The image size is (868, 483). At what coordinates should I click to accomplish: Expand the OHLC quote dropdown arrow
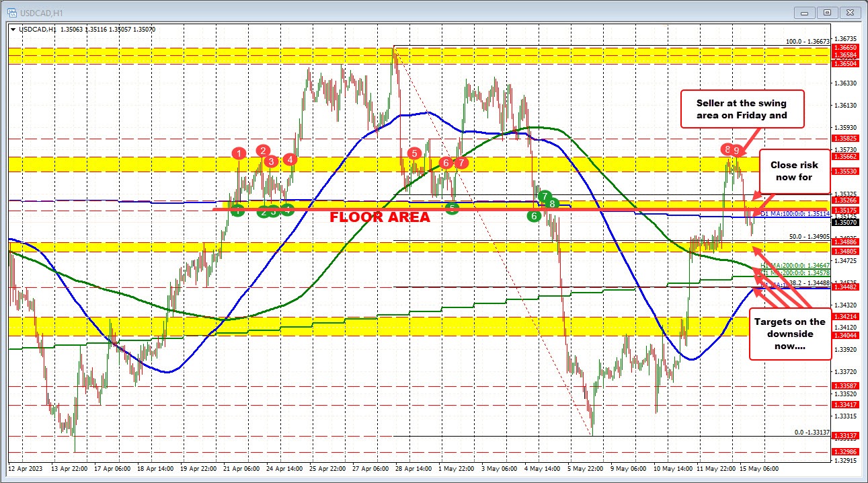[x=12, y=29]
